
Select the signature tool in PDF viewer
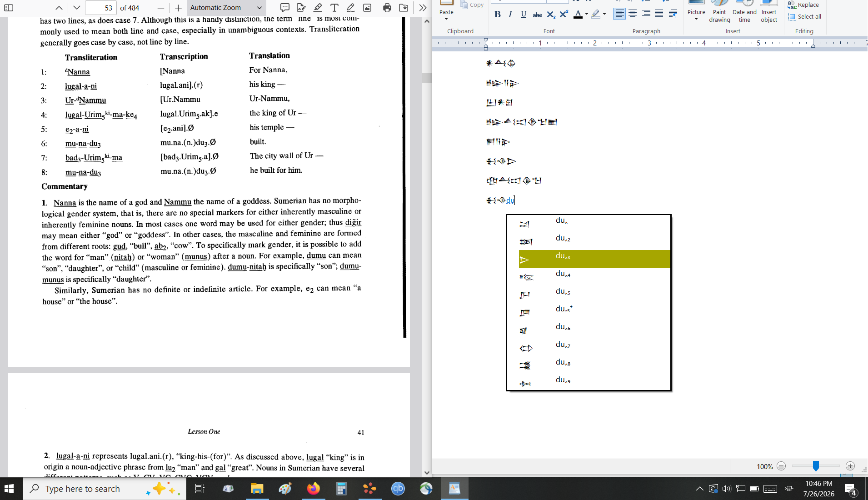click(x=301, y=8)
